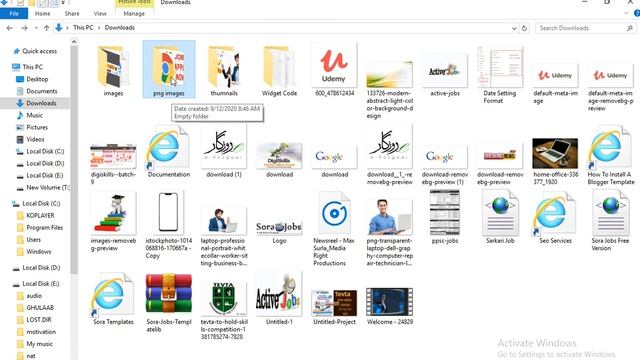640x360 pixels.
Task: Select the home-office-336377_1920 photo
Action: coord(555,161)
